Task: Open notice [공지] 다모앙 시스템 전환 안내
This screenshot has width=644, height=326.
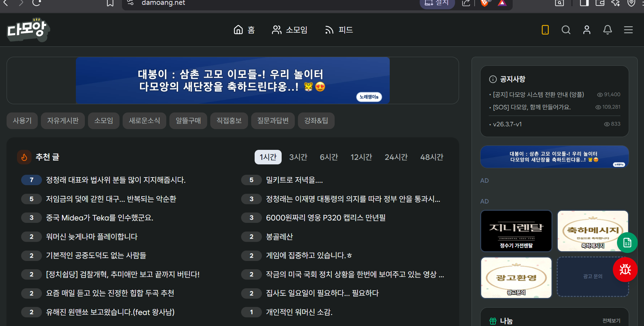Action: click(x=538, y=94)
